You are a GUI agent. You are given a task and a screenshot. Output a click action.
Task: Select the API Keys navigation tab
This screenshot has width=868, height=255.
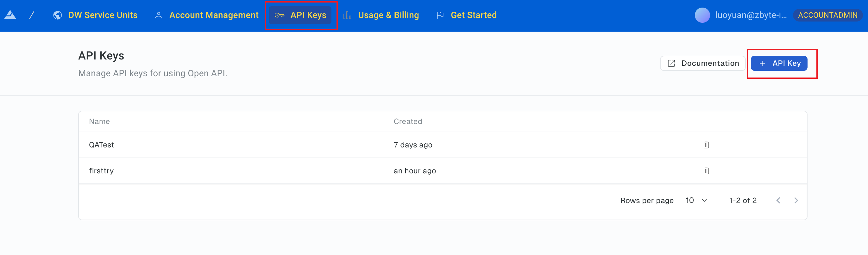tap(300, 15)
